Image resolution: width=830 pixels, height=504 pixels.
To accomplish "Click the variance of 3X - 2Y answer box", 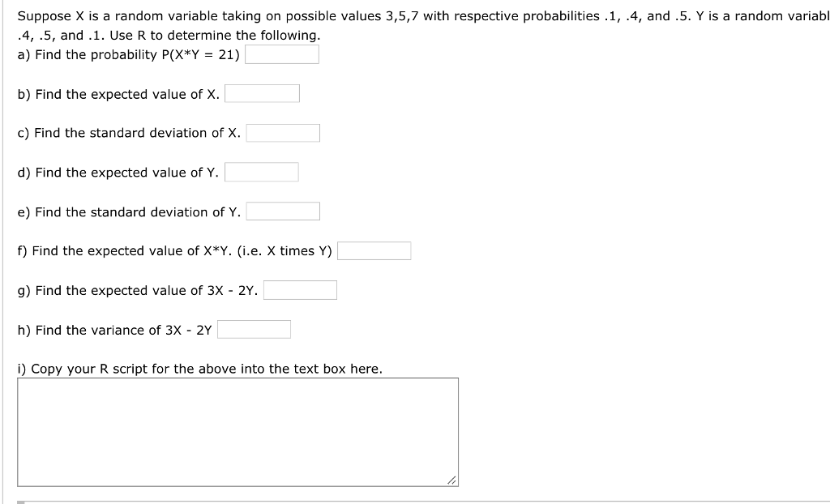I will tap(254, 329).
